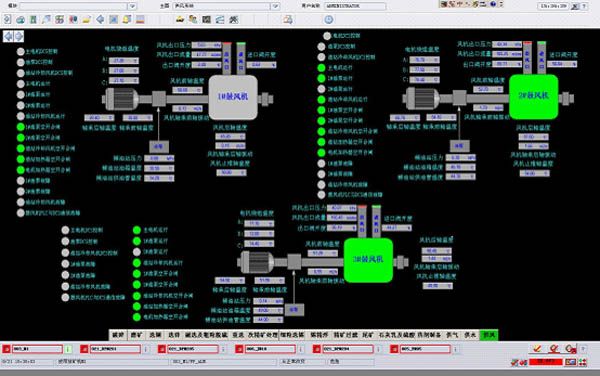Toggle the topmost white indicator of fan 2
Viewport: 600px width, 376px height.
click(x=327, y=36)
